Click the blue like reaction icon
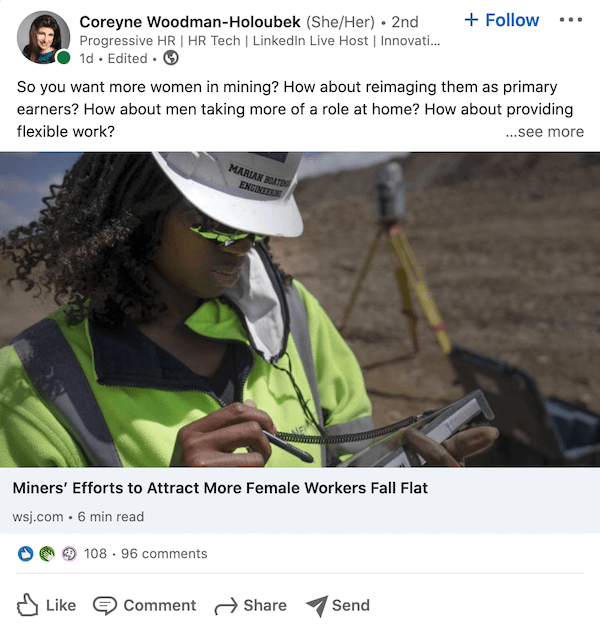 [x=25, y=553]
